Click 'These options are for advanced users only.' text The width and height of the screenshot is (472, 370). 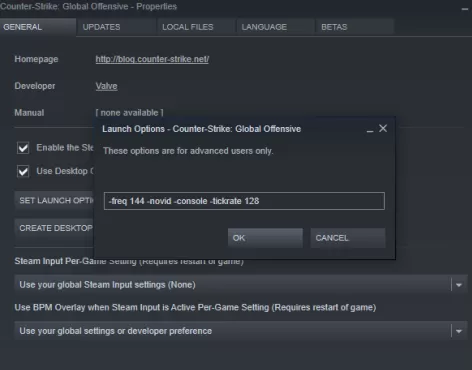pos(188,151)
